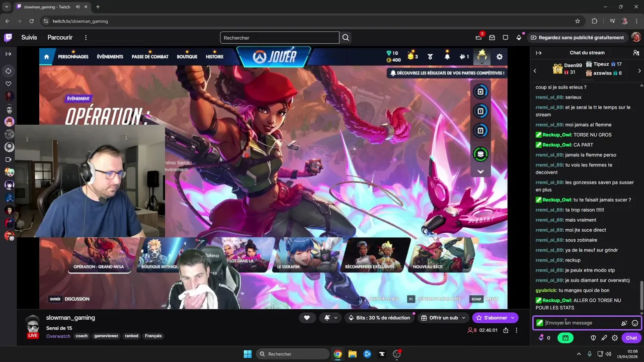Open the chat community users list icon
This screenshot has height=362, width=644.
pyautogui.click(x=636, y=53)
